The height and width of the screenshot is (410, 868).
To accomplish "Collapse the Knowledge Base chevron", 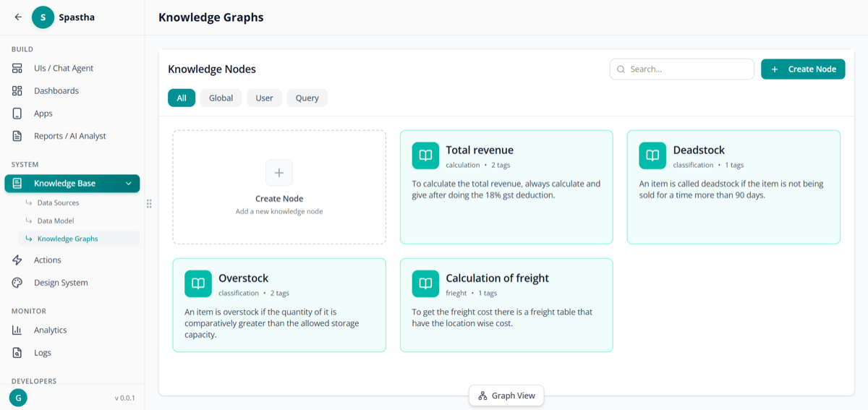I will pyautogui.click(x=128, y=184).
